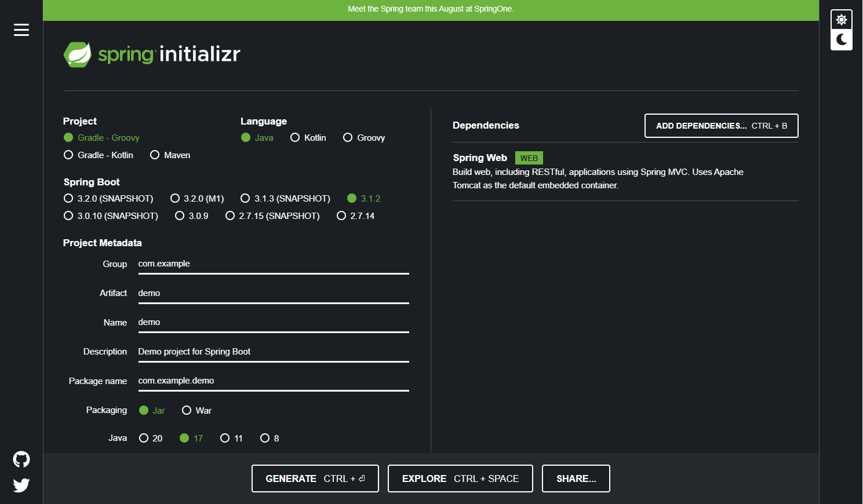
Task: Open the hamburger menu
Action: [x=21, y=30]
